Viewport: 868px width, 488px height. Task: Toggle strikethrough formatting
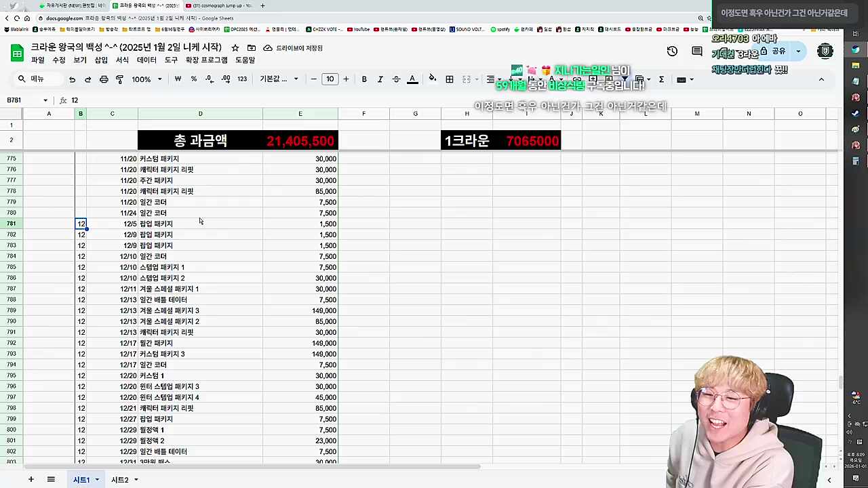[396, 79]
